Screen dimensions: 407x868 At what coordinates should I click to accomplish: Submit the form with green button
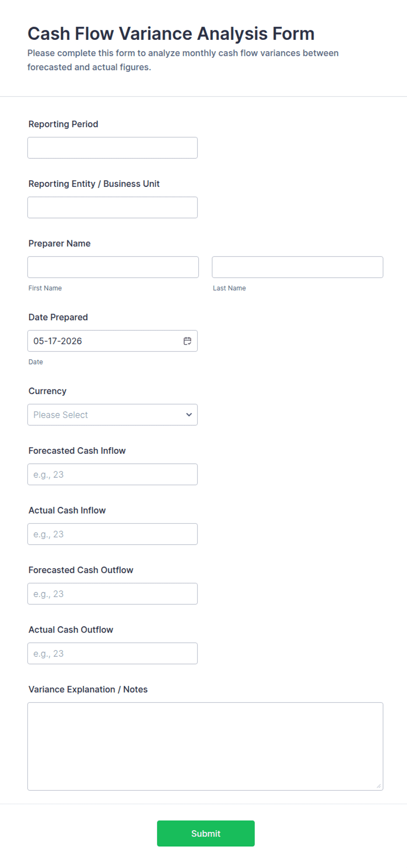(206, 833)
